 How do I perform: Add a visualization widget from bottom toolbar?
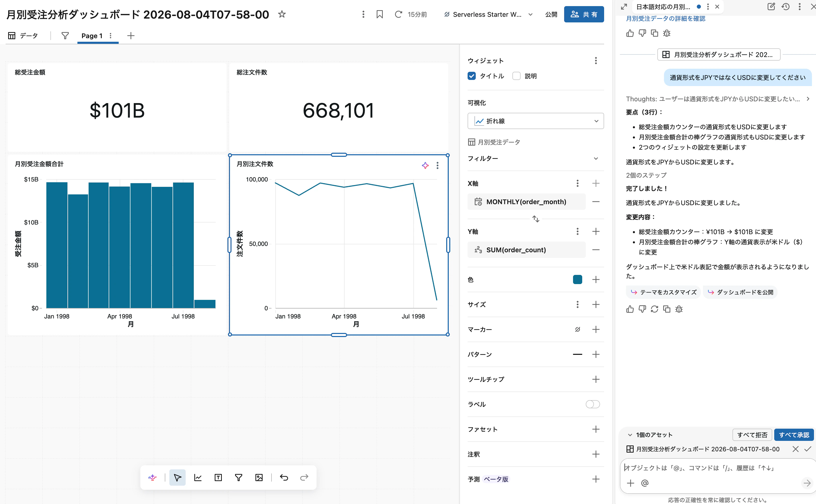(x=198, y=477)
